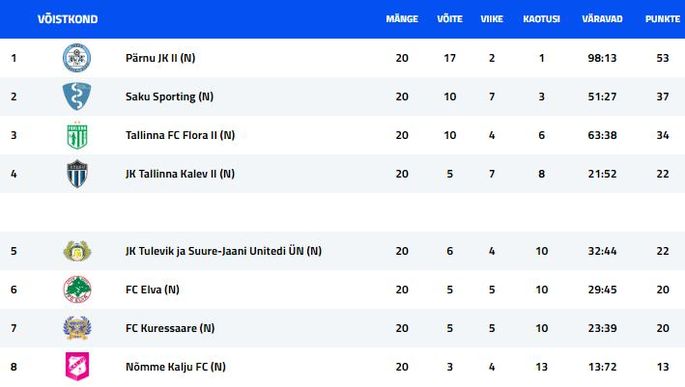
Task: Click the pink Nõmme Kalju FC badge
Action: pos(77,366)
